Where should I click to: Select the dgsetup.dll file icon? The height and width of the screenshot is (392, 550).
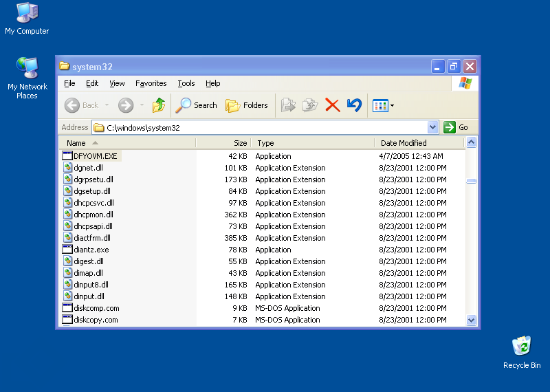point(67,191)
